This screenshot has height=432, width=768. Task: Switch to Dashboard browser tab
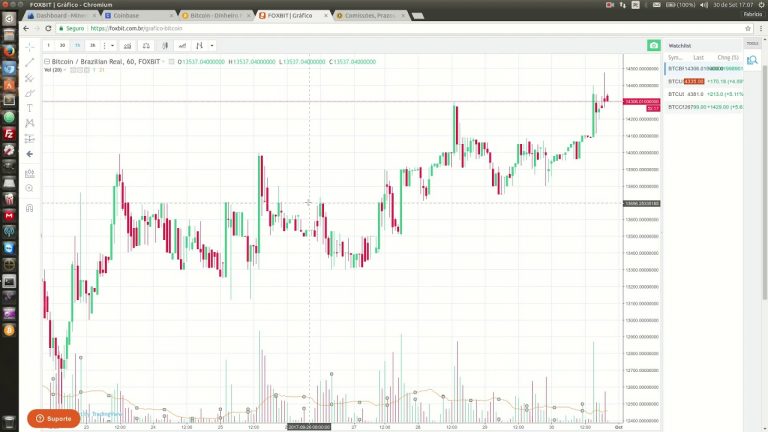click(61, 16)
